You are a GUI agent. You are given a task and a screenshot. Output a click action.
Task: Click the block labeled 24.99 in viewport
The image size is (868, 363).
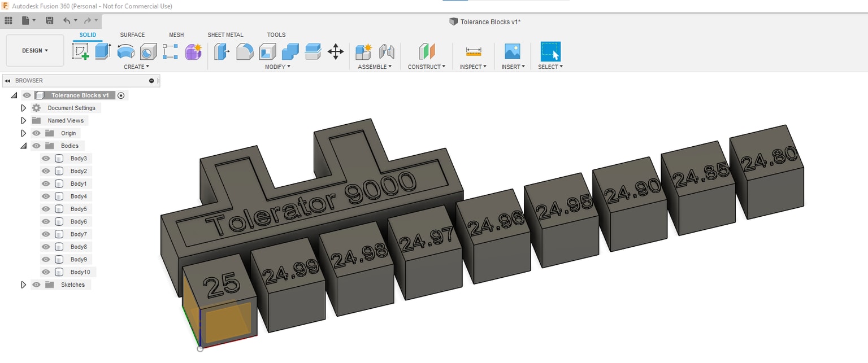[289, 285]
